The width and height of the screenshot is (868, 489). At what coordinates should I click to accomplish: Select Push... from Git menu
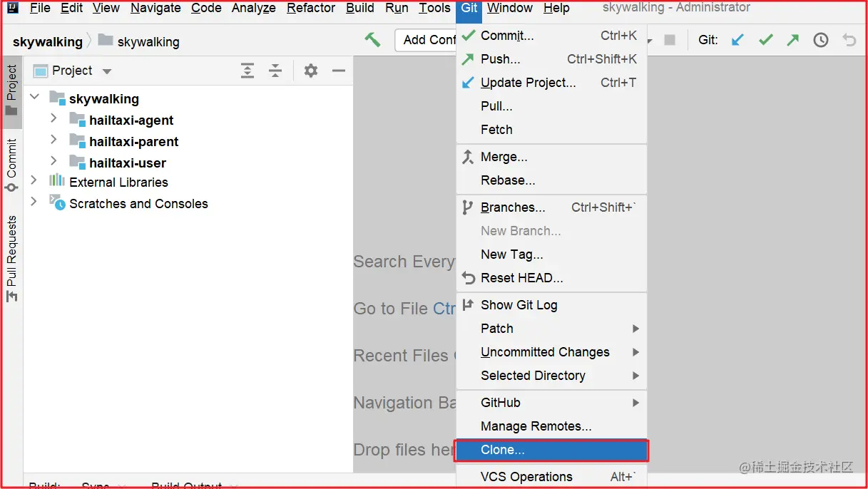click(551, 59)
